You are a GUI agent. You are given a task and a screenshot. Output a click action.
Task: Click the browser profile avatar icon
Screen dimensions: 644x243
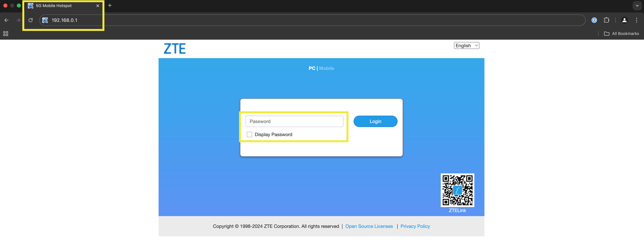(625, 20)
